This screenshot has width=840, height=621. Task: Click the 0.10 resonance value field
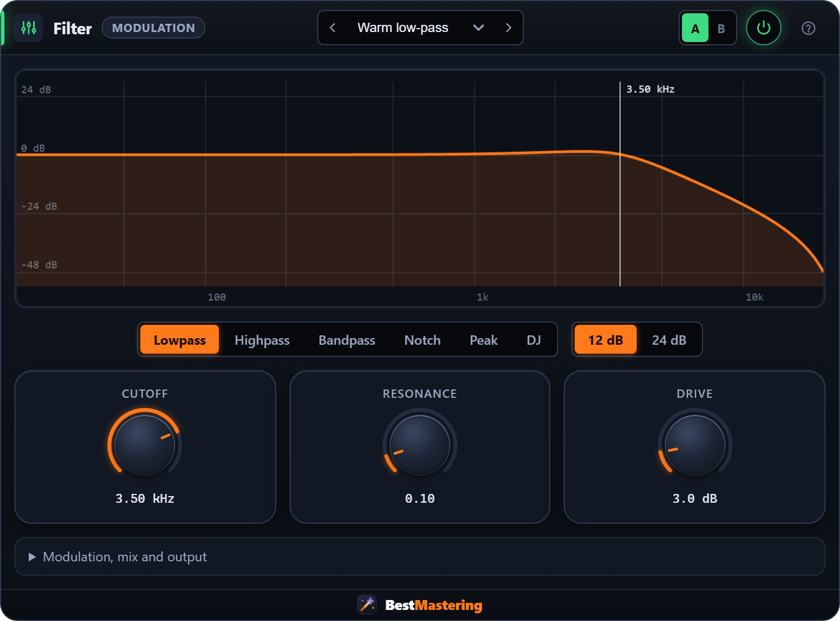click(420, 498)
